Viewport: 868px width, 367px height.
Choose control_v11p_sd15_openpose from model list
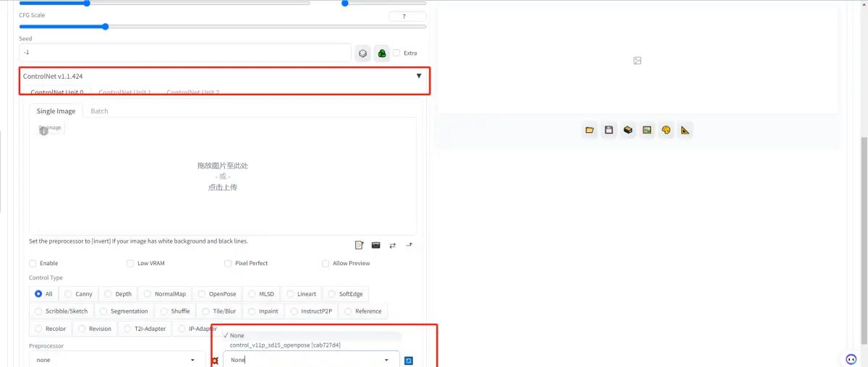pyautogui.click(x=285, y=345)
